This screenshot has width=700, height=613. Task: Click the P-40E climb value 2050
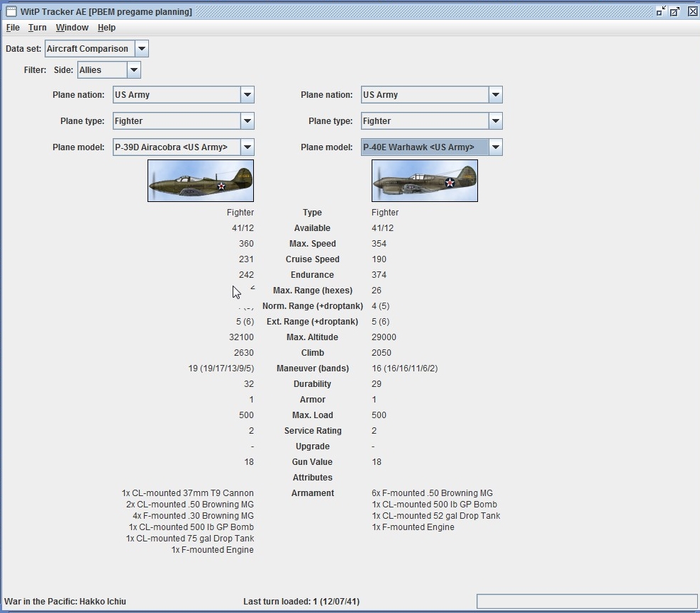click(x=382, y=353)
